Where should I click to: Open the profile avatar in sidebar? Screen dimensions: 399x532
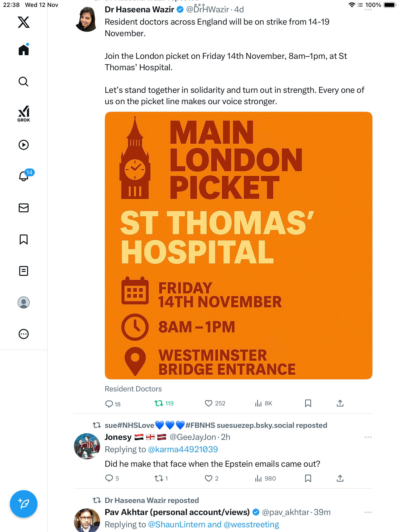[x=24, y=302]
